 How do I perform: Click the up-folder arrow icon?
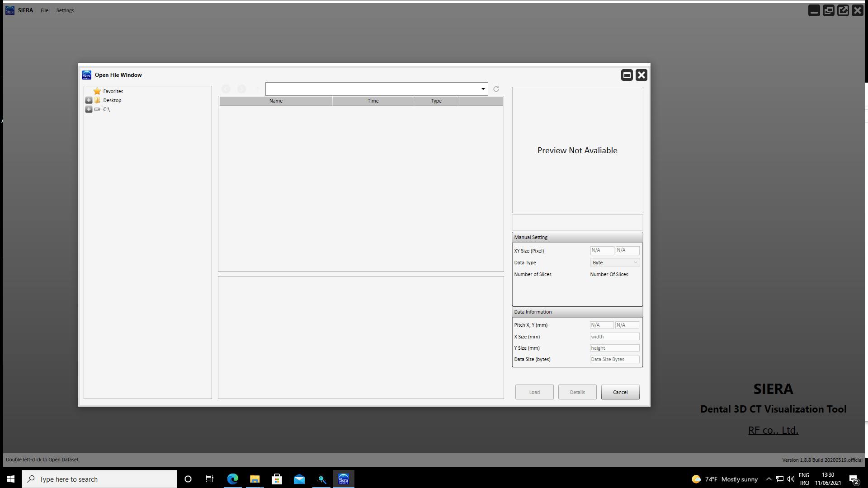point(257,89)
